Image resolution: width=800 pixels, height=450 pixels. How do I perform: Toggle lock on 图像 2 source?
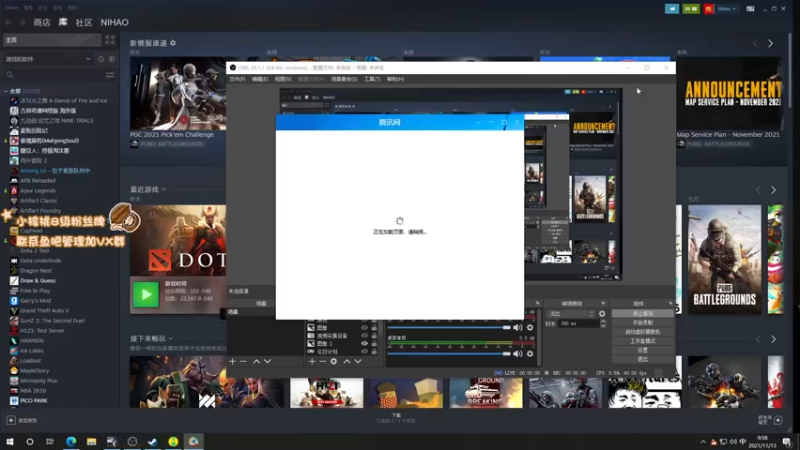click(374, 344)
